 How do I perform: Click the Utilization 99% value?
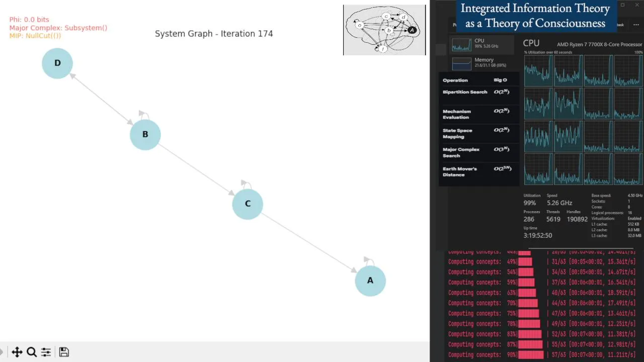tap(530, 203)
